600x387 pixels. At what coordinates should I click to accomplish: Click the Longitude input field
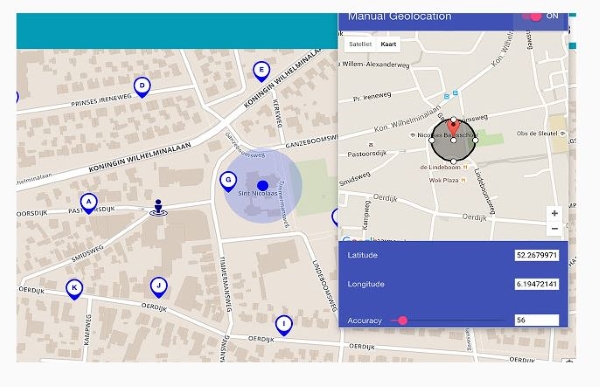[536, 284]
